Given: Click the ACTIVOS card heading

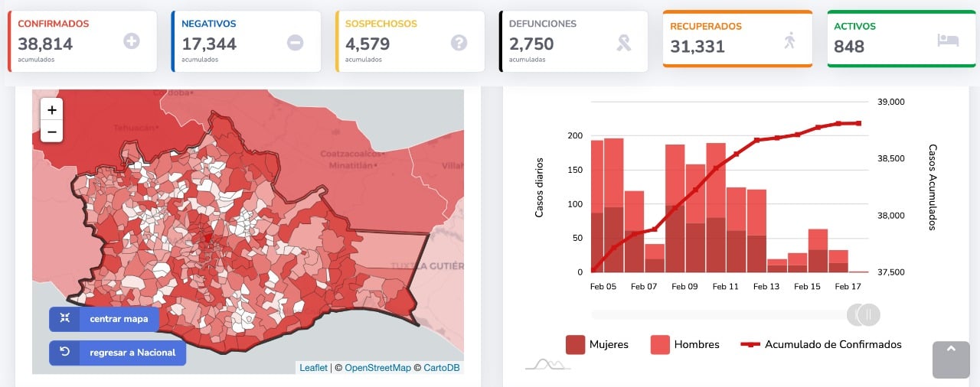Looking at the screenshot, I should coord(855,26).
